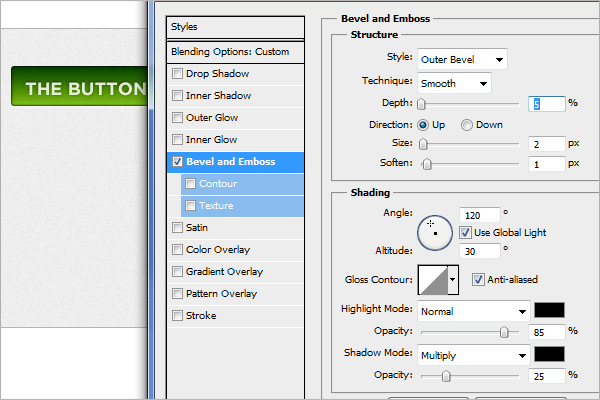Select the Satin style label
600x400 pixels.
tap(197, 228)
